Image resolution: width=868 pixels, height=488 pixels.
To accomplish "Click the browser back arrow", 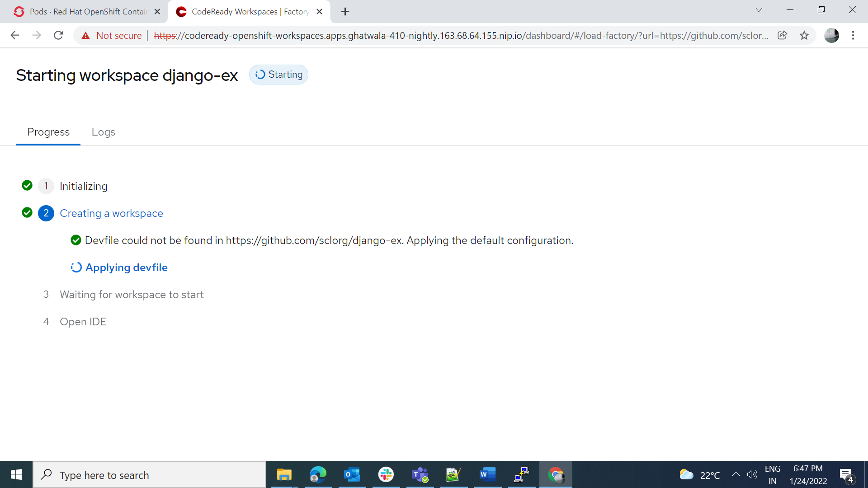I will coord(15,35).
